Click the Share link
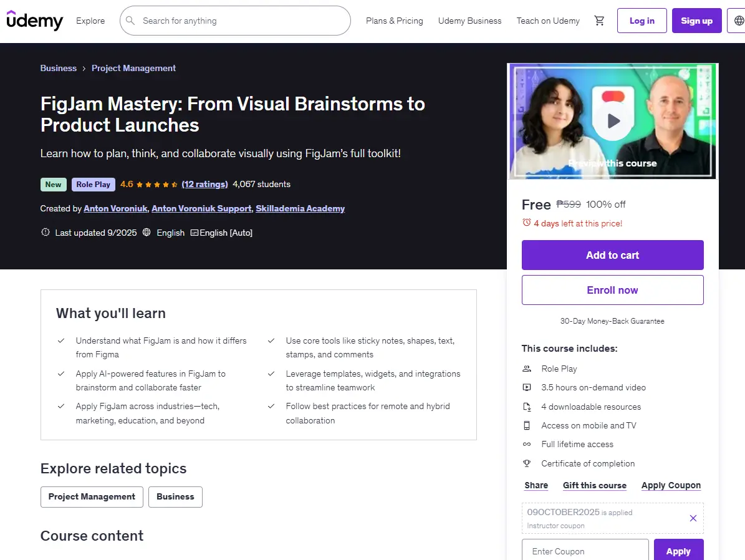This screenshot has height=560, width=745. coord(536,485)
